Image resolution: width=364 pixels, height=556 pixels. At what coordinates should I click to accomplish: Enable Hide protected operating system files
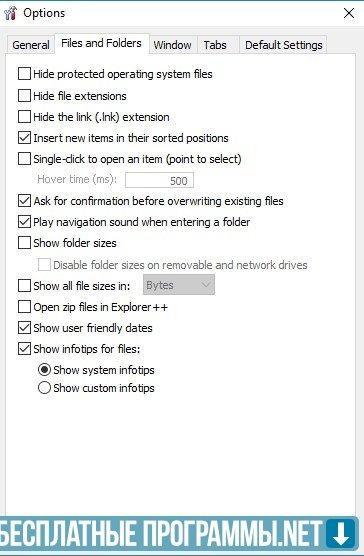[24, 74]
